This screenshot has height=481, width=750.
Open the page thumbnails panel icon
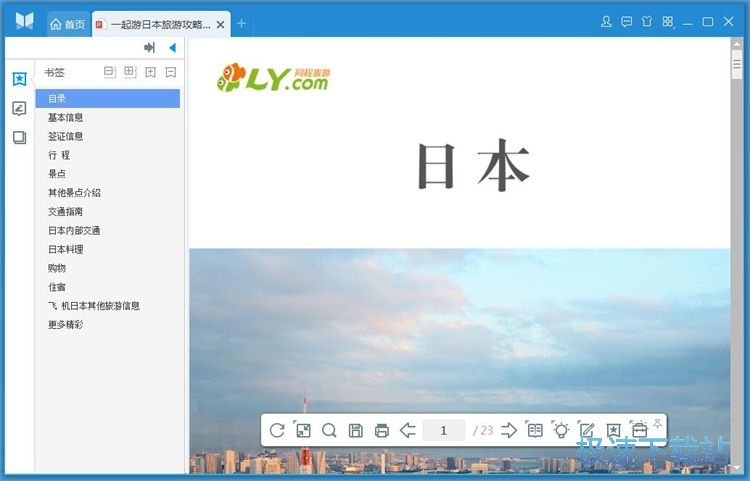pos(19,138)
